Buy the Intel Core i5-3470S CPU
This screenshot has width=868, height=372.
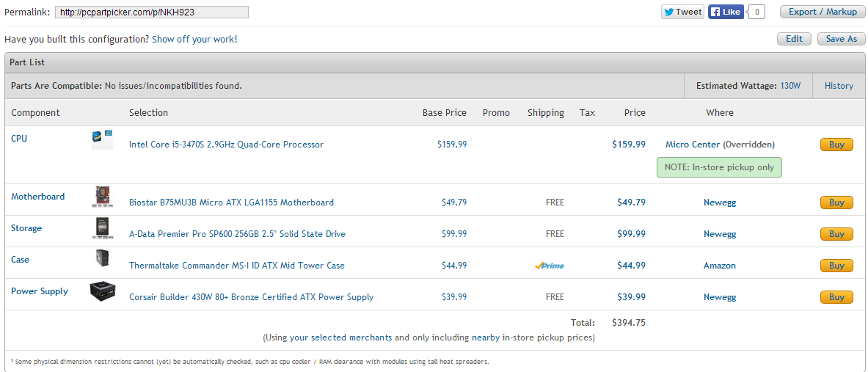[x=836, y=145]
